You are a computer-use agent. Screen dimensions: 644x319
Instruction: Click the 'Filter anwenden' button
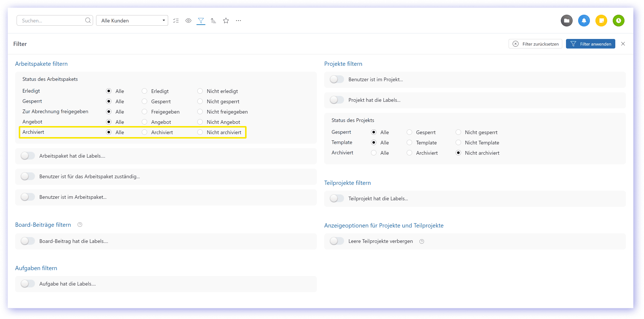point(590,44)
